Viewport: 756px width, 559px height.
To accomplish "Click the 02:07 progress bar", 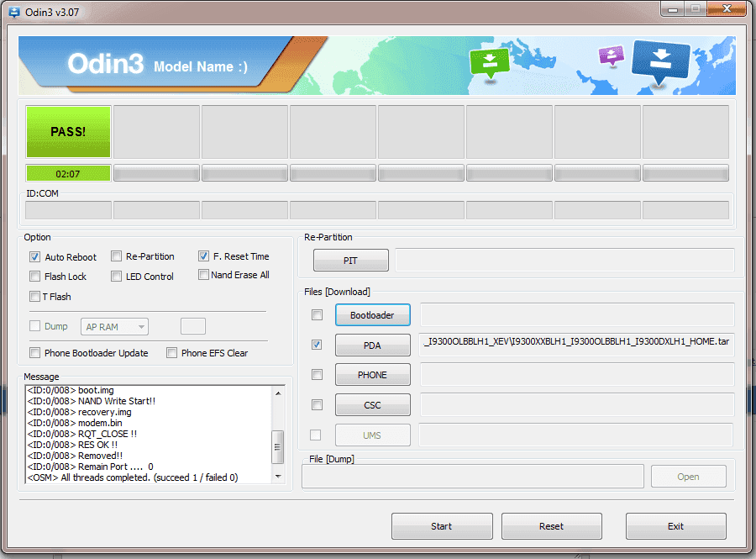I will point(69,173).
